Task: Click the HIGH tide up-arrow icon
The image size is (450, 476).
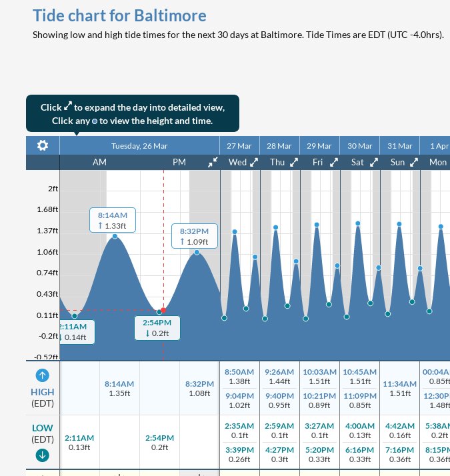Action: coord(43,375)
